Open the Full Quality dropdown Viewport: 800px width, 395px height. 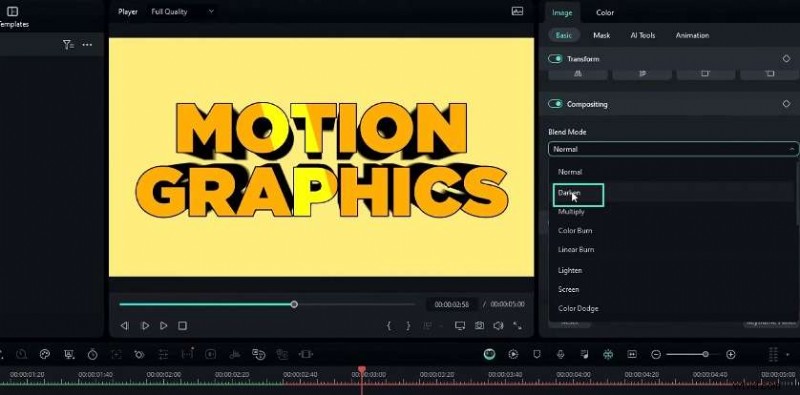tap(183, 12)
